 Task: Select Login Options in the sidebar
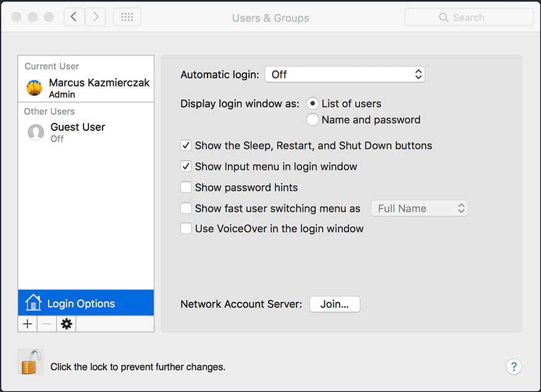(86, 302)
